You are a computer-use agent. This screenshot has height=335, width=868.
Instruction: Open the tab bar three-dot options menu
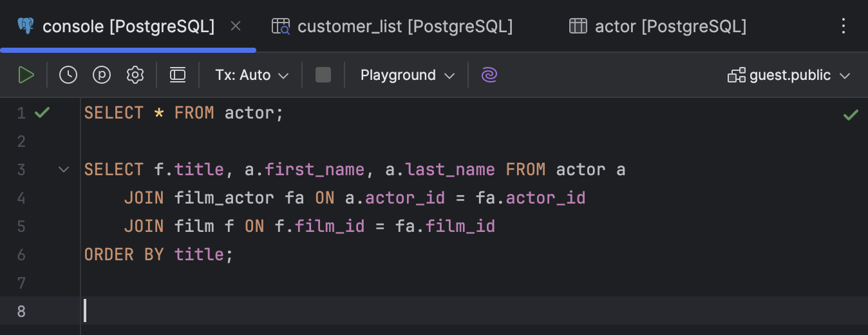pos(844,26)
